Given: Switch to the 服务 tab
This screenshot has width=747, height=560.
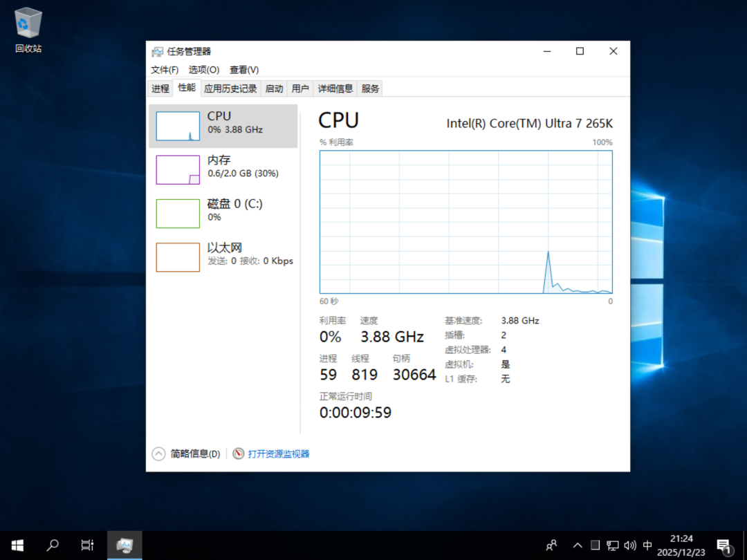Looking at the screenshot, I should [x=370, y=88].
